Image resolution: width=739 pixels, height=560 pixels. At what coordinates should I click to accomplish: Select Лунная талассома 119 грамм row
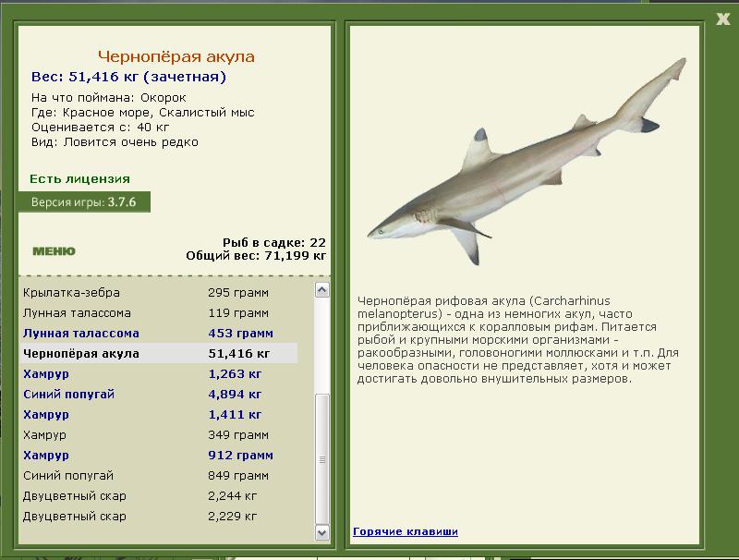[x=158, y=312]
